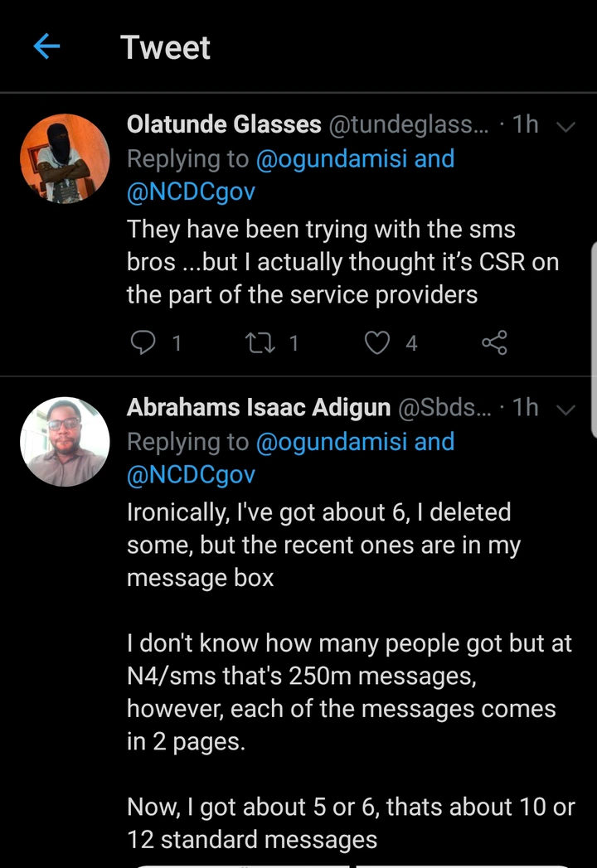Reply to Olatunde Glasses' tweet

tap(144, 342)
